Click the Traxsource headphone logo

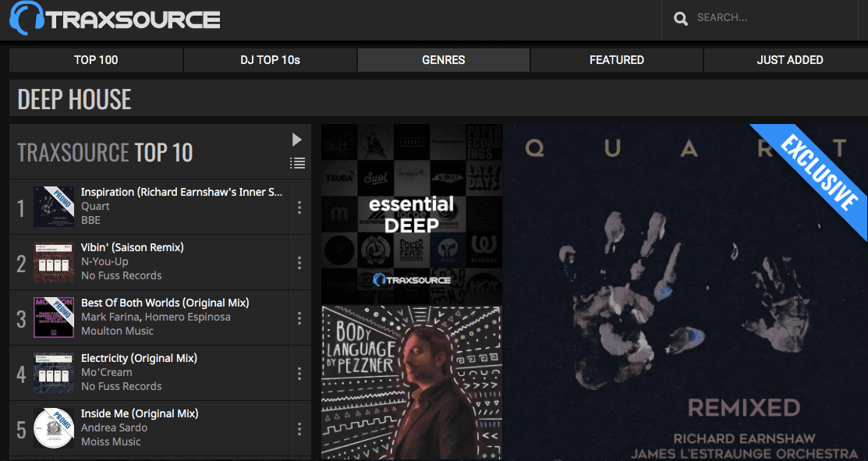click(27, 18)
